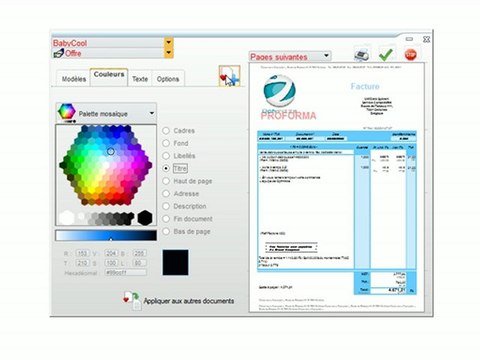Minimize the window with the top-right button

(x=409, y=39)
